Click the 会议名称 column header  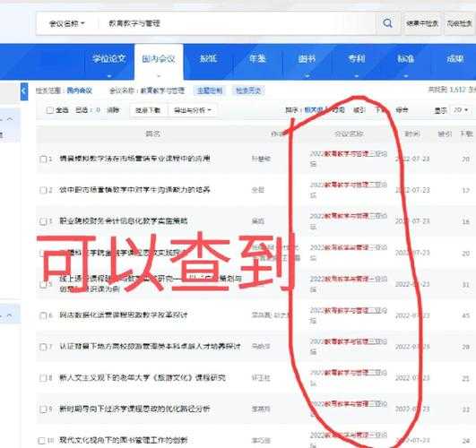349,134
